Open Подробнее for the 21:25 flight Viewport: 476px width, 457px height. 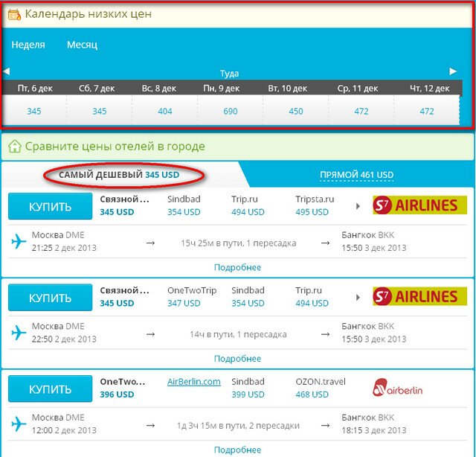click(x=237, y=267)
